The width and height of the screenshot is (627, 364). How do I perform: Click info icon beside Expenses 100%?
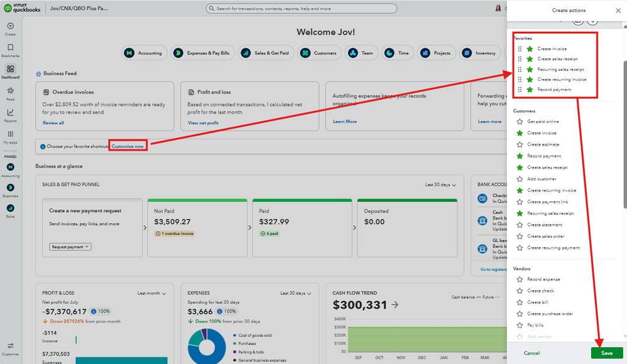[219, 311]
